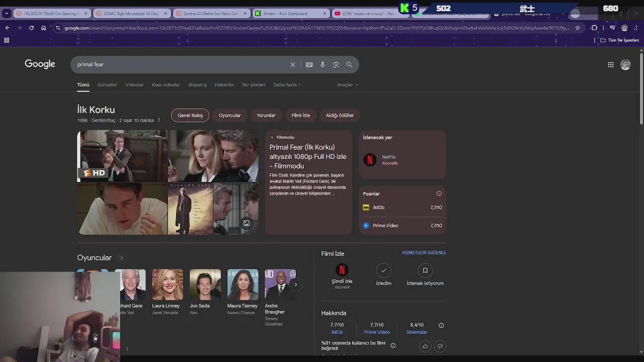Open the Google account avatar
This screenshot has width=644, height=362.
[625, 64]
